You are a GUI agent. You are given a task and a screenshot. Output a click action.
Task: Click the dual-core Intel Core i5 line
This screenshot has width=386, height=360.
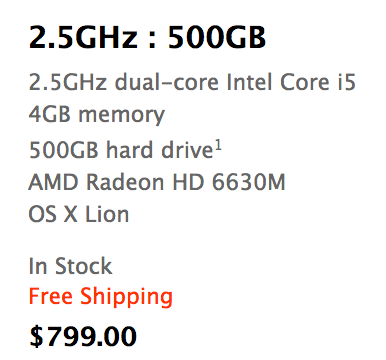pyautogui.click(x=192, y=82)
